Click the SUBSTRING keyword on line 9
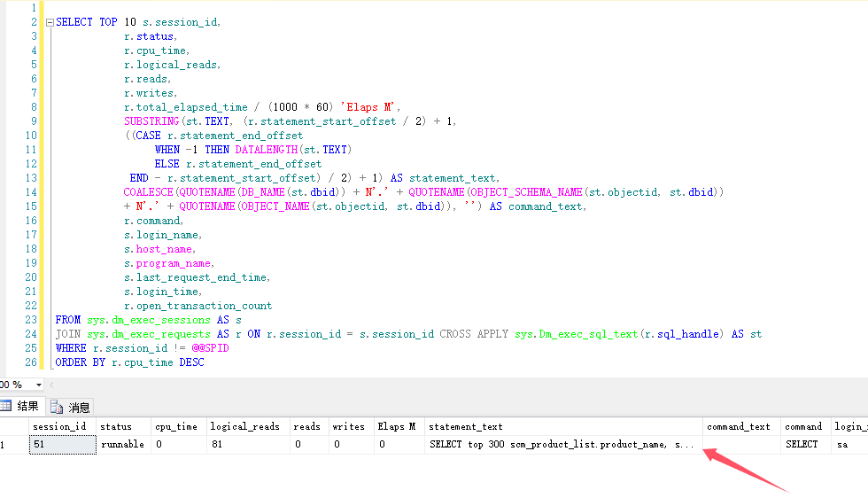This screenshot has height=498, width=868. click(151, 121)
